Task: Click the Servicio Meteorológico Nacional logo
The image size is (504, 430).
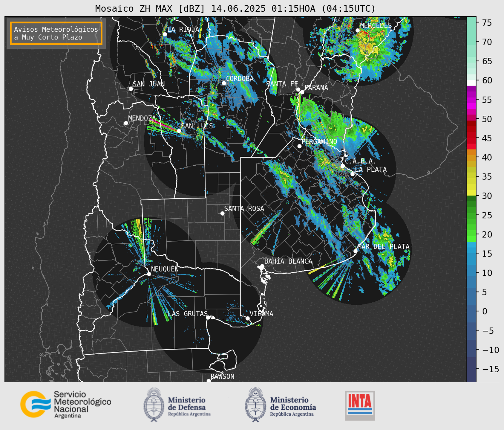Action: (x=65, y=404)
